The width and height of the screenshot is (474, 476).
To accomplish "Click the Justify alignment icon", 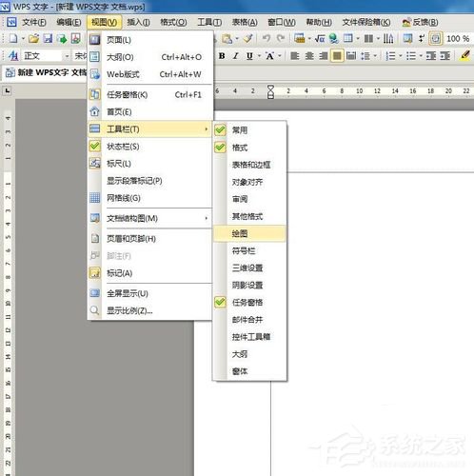I will [337, 56].
